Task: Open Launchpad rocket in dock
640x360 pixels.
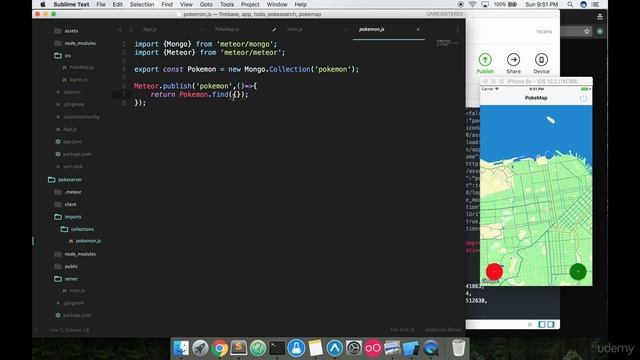Action: 200,348
